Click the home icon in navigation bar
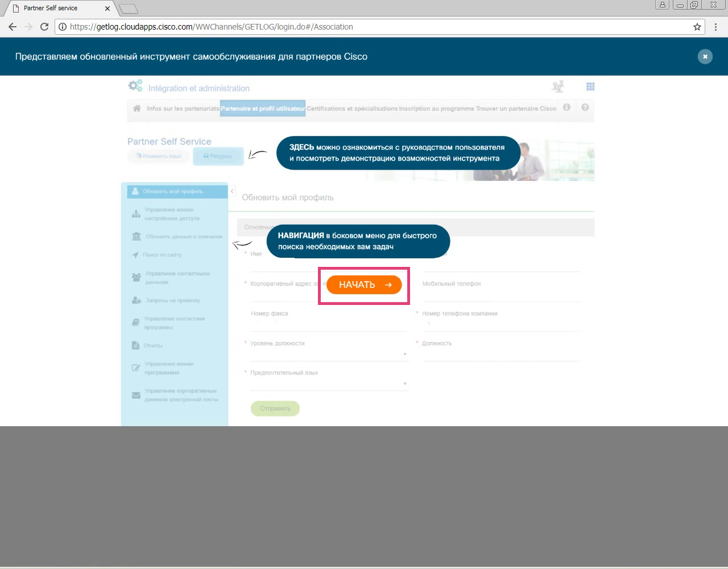728x569 pixels. pos(136,108)
